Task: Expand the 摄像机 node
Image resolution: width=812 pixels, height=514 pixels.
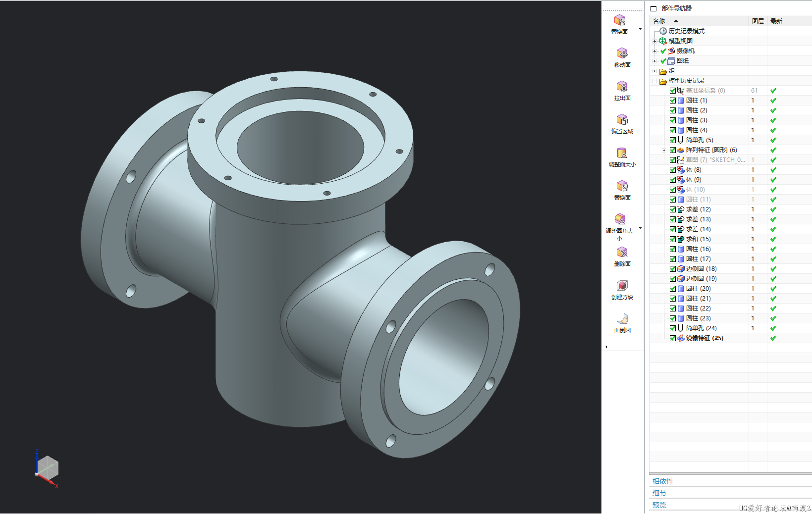Action: [x=654, y=51]
